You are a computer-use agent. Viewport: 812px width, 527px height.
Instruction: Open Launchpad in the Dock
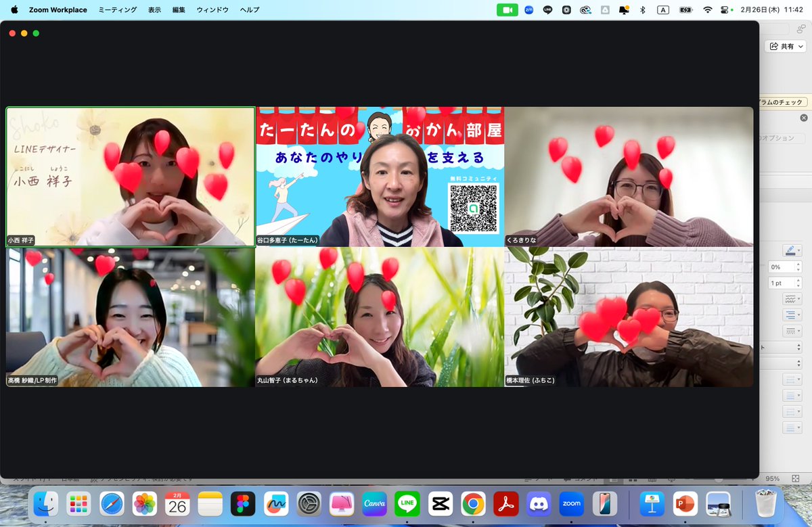79,504
